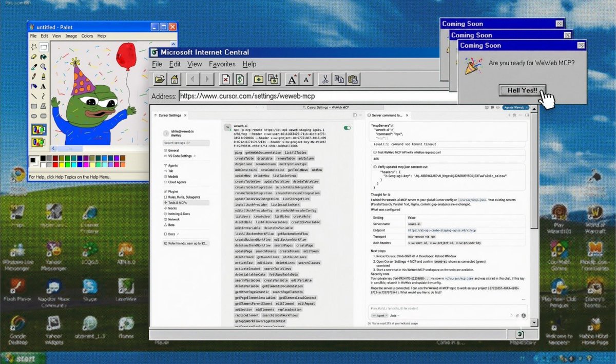Image resolution: width=616 pixels, height=364 pixels.
Task: Click the getWeWebDocumentation tool chip
Action: pos(263,152)
